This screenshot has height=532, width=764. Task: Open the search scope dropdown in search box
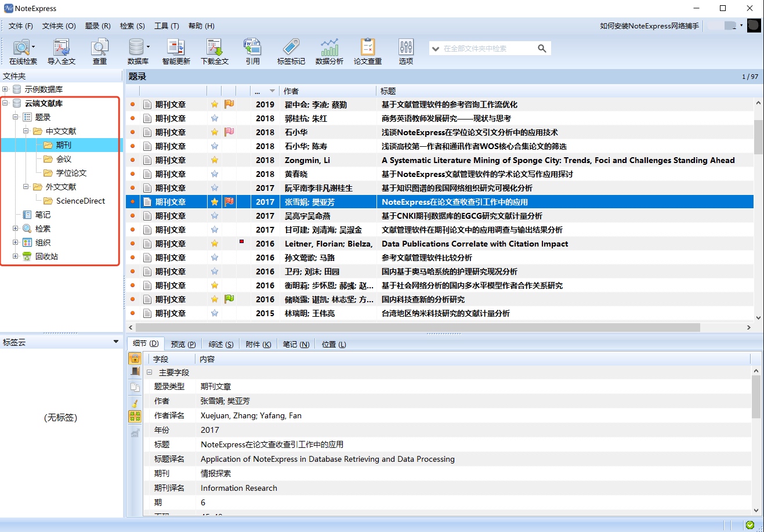435,49
